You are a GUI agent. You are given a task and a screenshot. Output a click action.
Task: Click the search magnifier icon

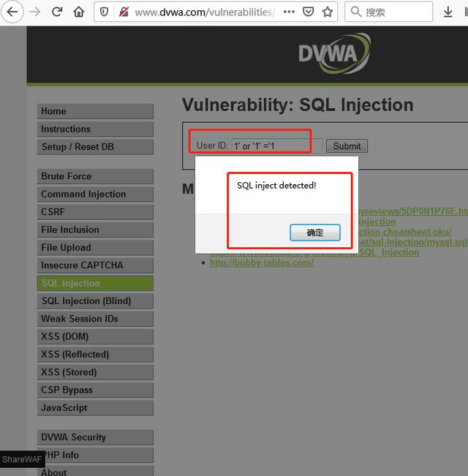[355, 12]
